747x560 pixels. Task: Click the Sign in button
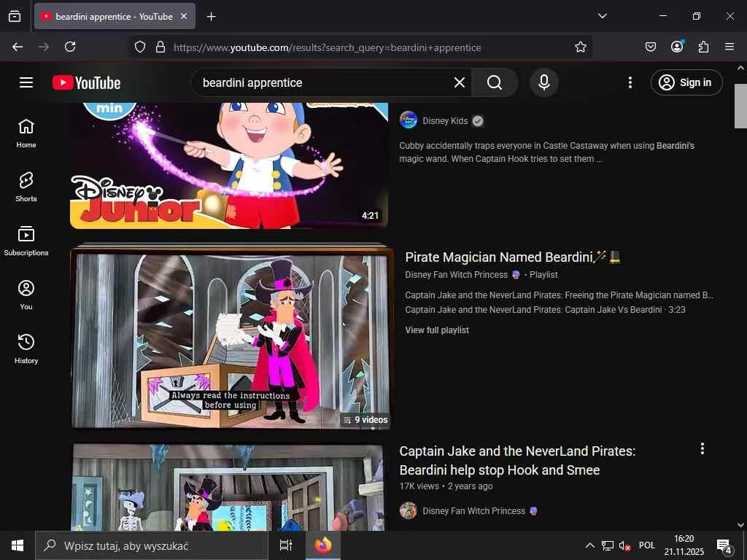coord(686,82)
